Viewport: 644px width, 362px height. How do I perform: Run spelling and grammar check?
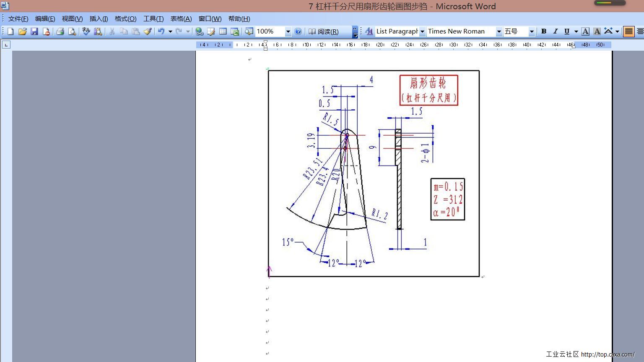(x=86, y=31)
